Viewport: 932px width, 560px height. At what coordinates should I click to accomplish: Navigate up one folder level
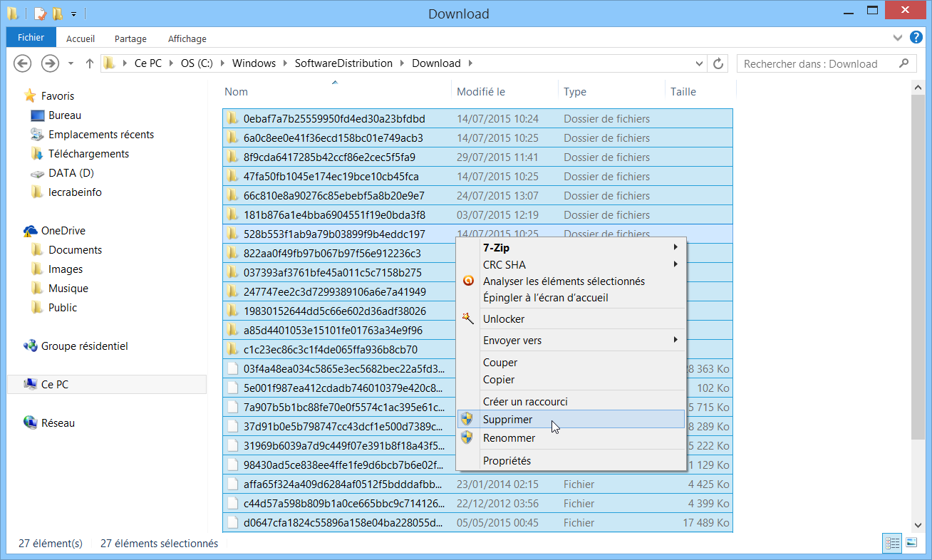89,63
